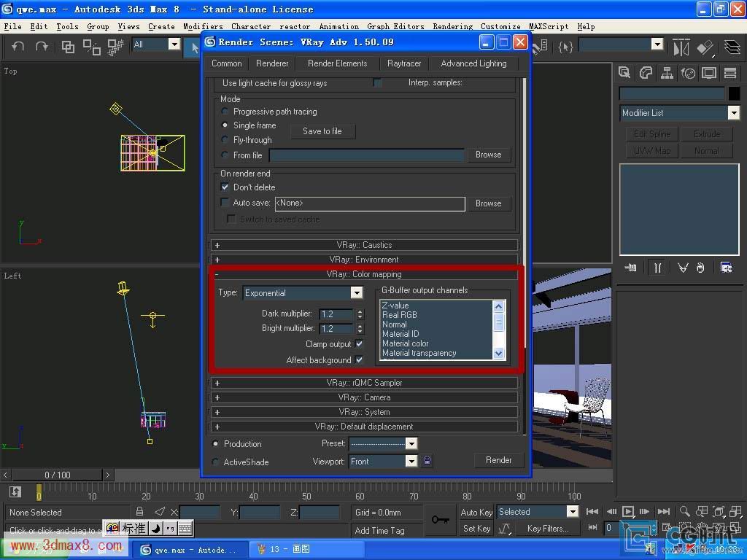Click the Selection Lock toggle icon
747x560 pixels.
139,511
